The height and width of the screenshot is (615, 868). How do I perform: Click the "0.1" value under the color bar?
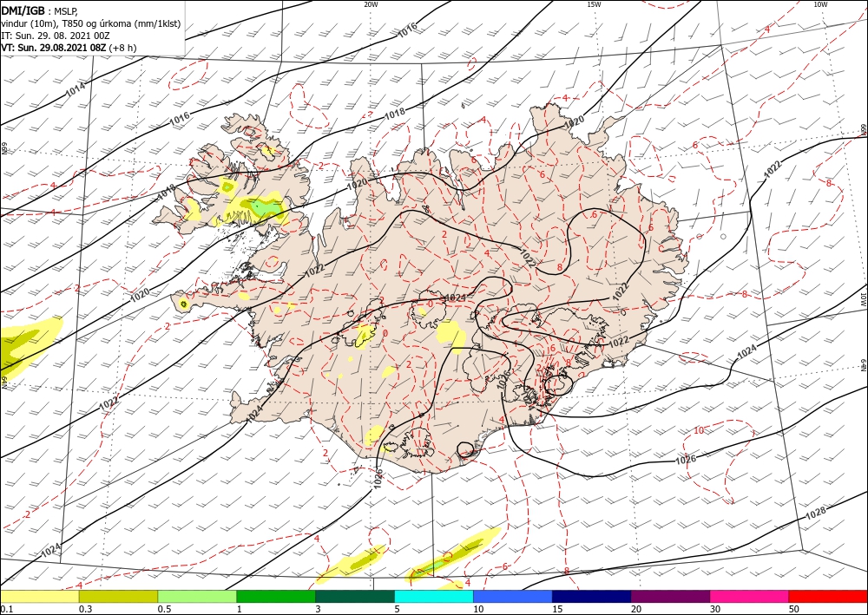[7, 609]
